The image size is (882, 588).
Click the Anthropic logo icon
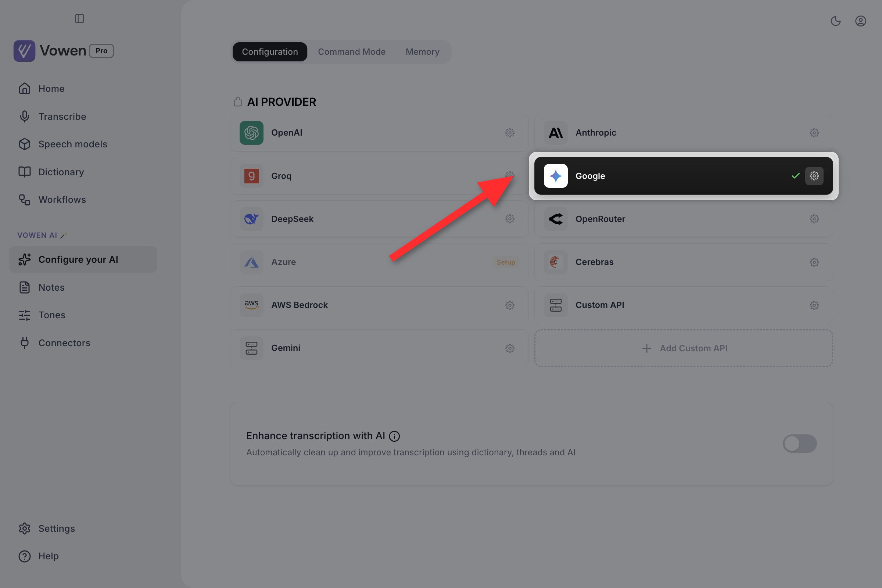click(555, 133)
